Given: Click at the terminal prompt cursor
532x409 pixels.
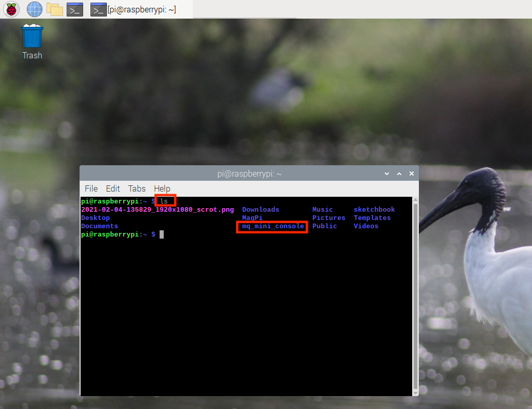Looking at the screenshot, I should [162, 234].
